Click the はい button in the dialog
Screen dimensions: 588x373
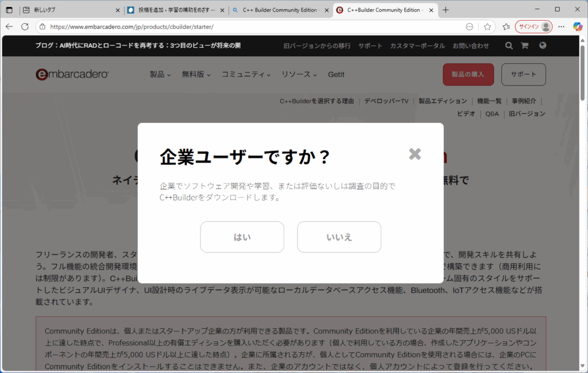click(242, 237)
